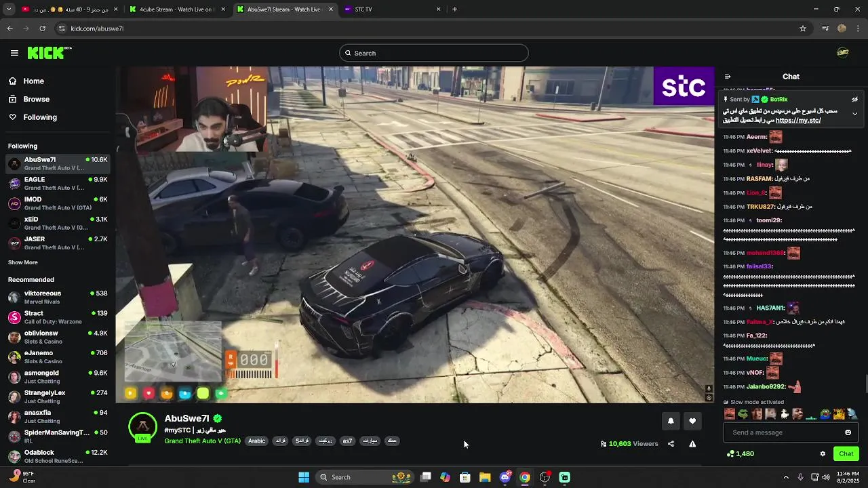Collapse the chat panel arrow icon

[728, 77]
